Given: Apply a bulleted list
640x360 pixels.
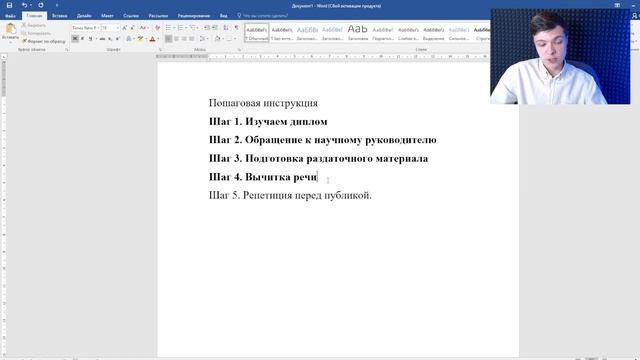Looking at the screenshot, I should (x=168, y=28).
